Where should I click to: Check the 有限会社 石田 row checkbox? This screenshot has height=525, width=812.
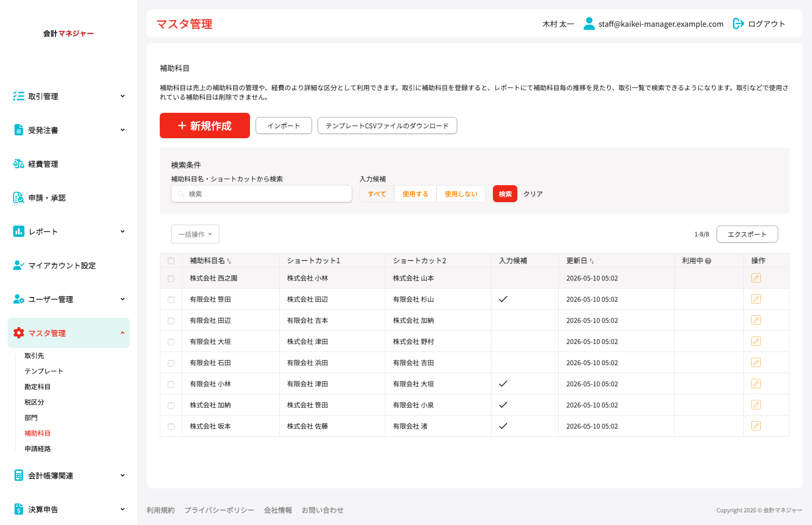point(171,363)
